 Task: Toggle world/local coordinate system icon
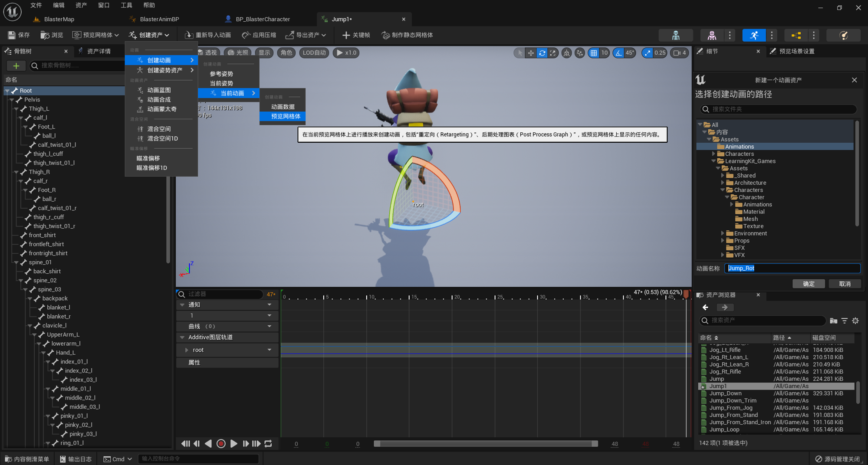pyautogui.click(x=566, y=53)
